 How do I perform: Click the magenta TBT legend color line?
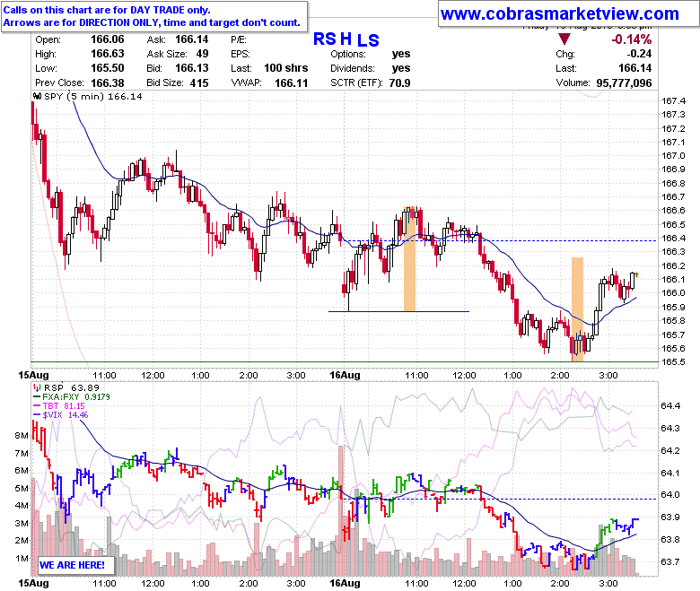[37, 405]
